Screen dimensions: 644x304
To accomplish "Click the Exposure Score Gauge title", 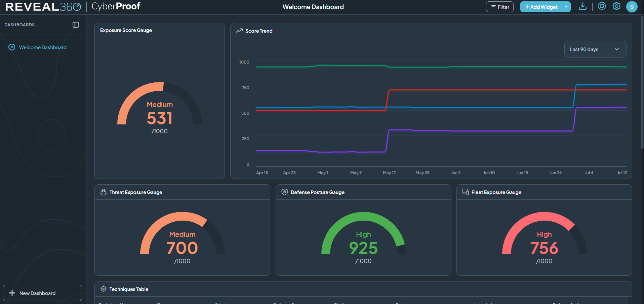I will [126, 30].
